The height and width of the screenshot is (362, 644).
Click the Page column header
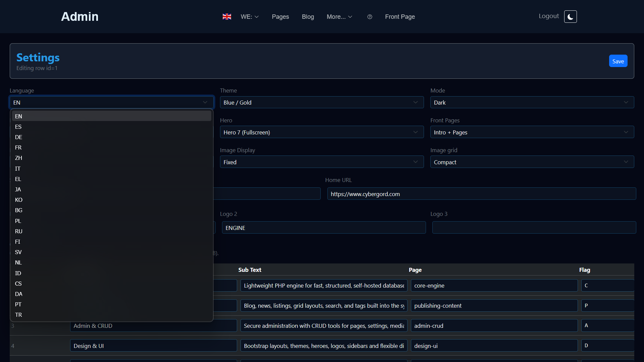(x=415, y=270)
